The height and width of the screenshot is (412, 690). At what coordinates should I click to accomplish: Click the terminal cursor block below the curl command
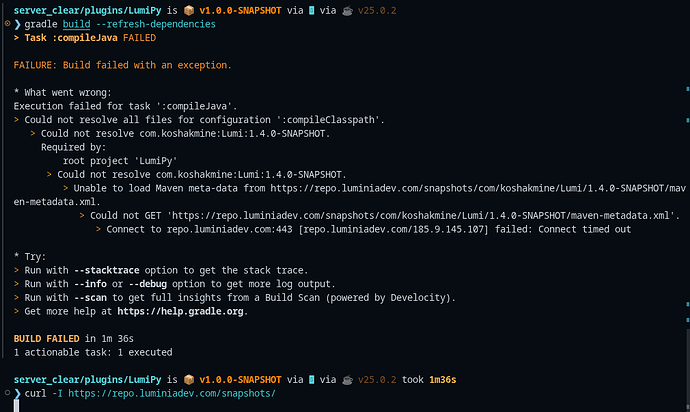(16, 406)
